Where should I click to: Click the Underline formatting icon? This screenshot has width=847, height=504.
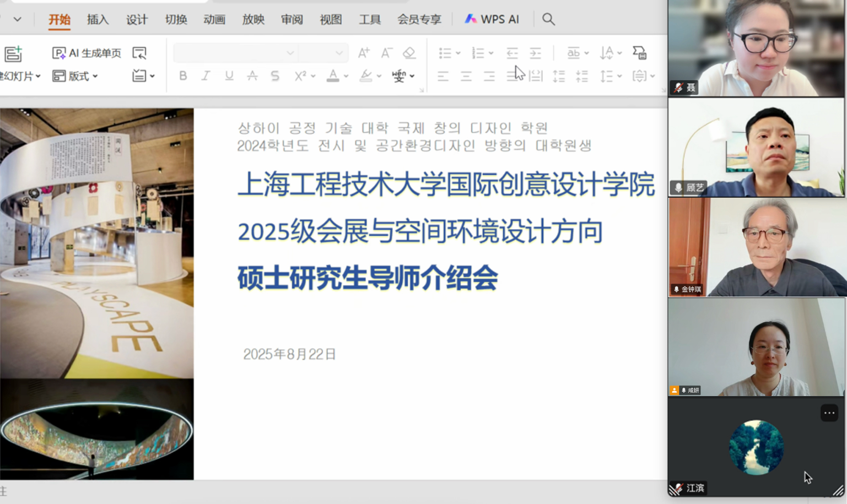229,76
